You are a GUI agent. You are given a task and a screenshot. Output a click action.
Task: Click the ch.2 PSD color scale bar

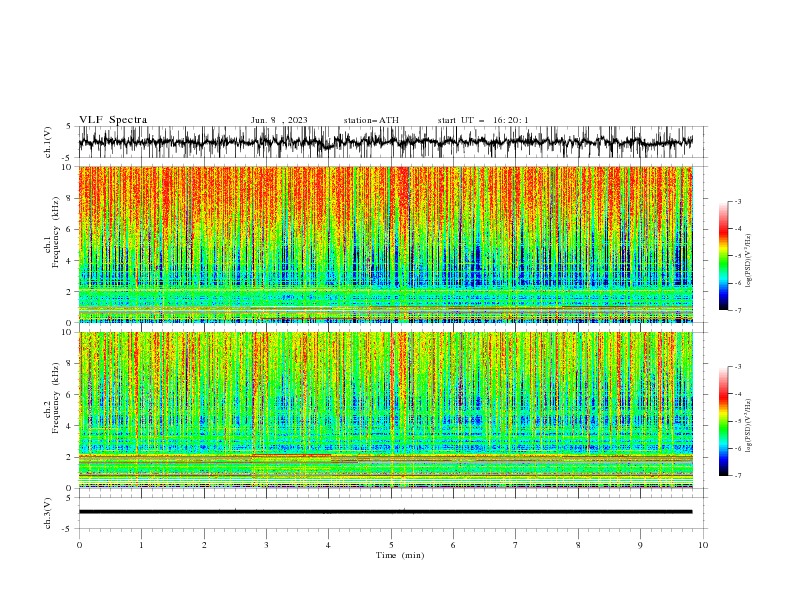point(724,421)
